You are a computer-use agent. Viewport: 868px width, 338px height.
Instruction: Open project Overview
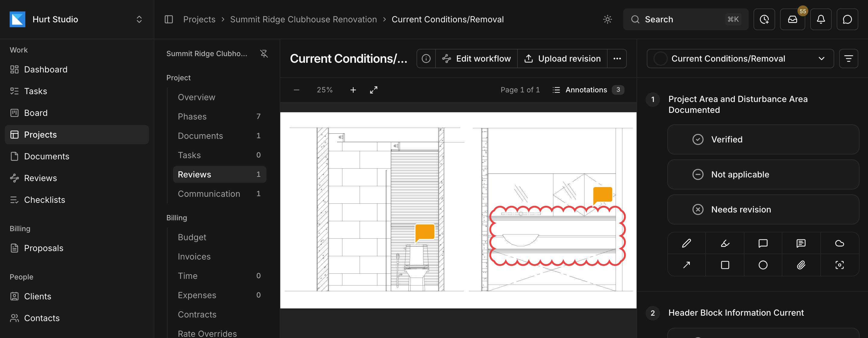click(x=219, y=97)
